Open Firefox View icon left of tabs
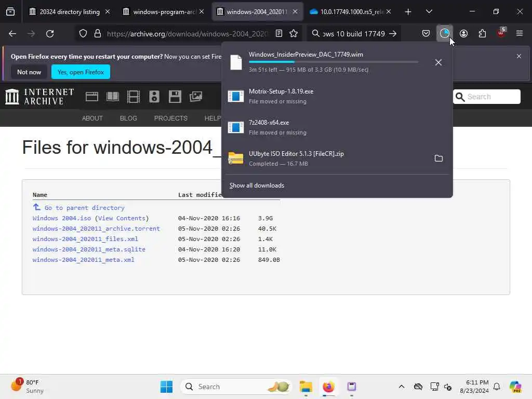532x399 pixels. coord(10,12)
